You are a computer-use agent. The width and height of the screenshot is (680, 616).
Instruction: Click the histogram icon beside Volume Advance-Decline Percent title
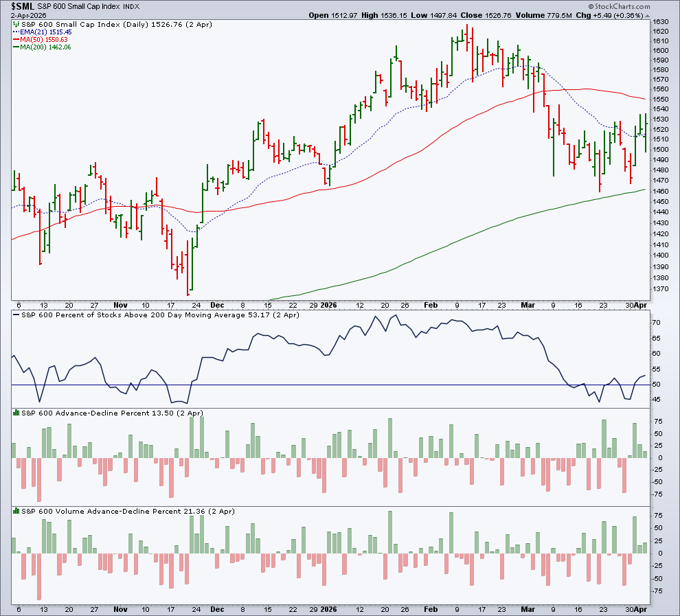(15, 511)
